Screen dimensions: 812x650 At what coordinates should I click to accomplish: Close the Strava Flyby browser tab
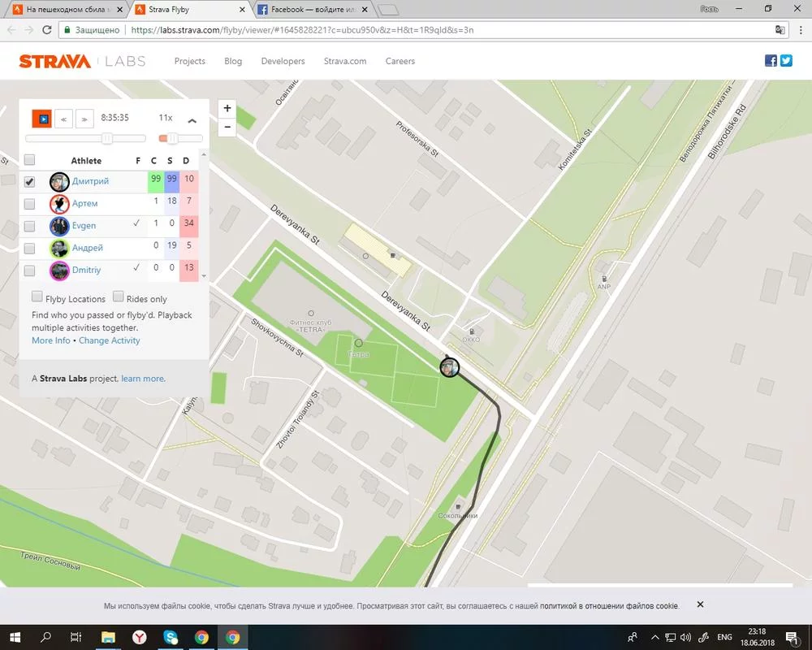point(242,9)
